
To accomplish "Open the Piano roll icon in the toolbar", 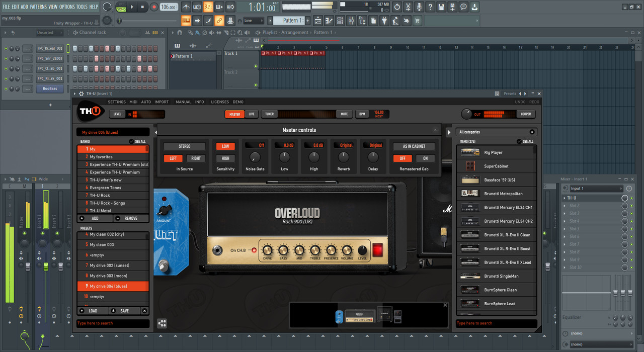I will [329, 21].
